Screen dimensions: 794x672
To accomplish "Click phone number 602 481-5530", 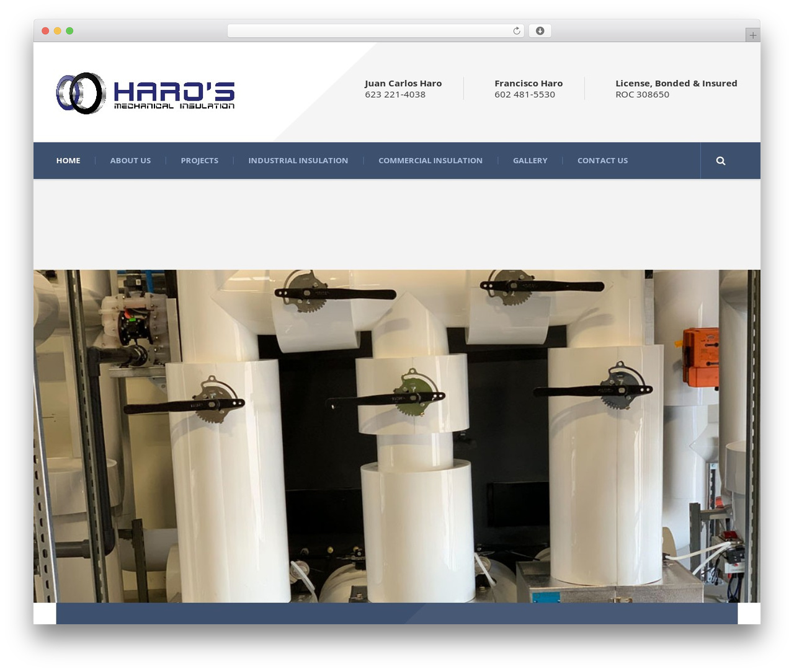I will point(525,95).
